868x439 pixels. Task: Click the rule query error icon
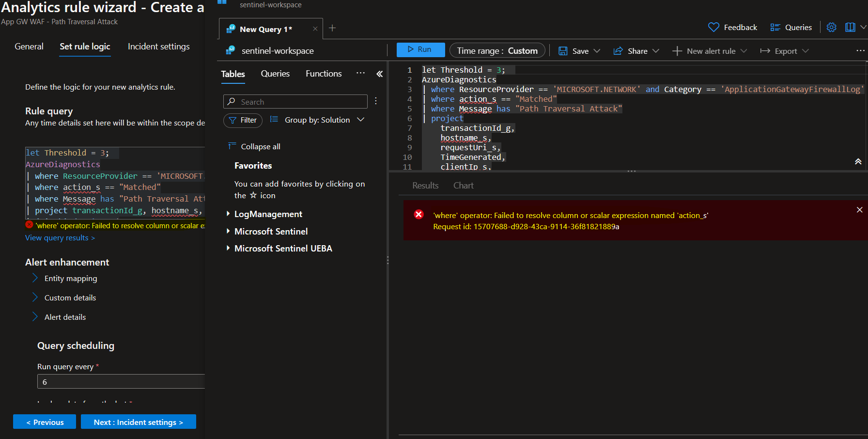click(x=29, y=225)
